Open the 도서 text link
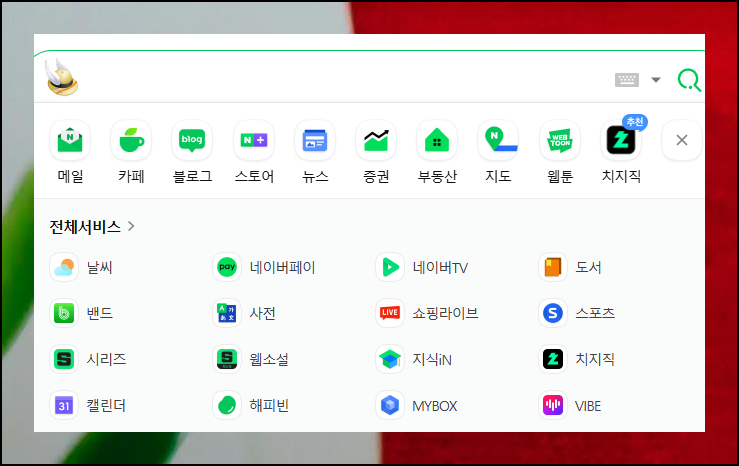This screenshot has height=466, width=739. coord(588,268)
